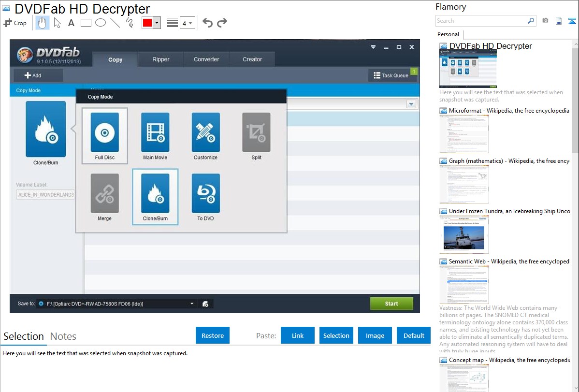The image size is (579, 392).
Task: Click the large Clone/Burn icon under Copy Mode header
Action: click(x=46, y=129)
